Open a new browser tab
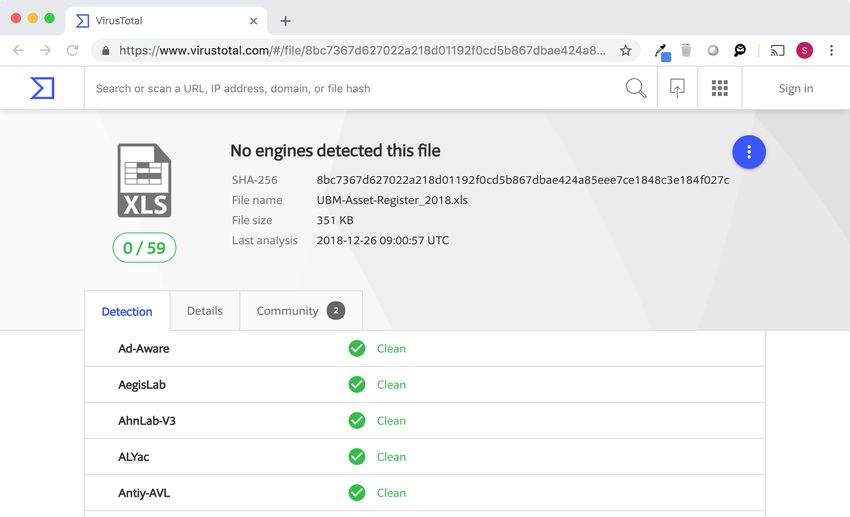850x517 pixels. (285, 21)
